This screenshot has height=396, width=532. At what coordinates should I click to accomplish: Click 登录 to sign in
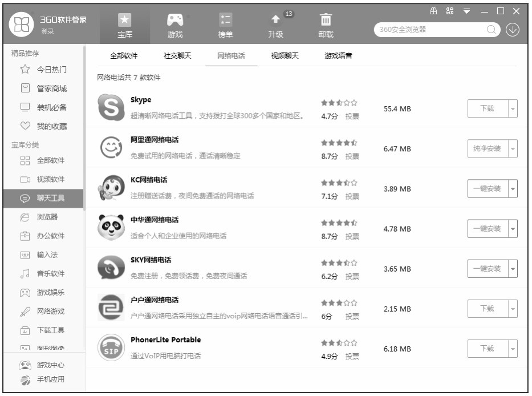47,31
